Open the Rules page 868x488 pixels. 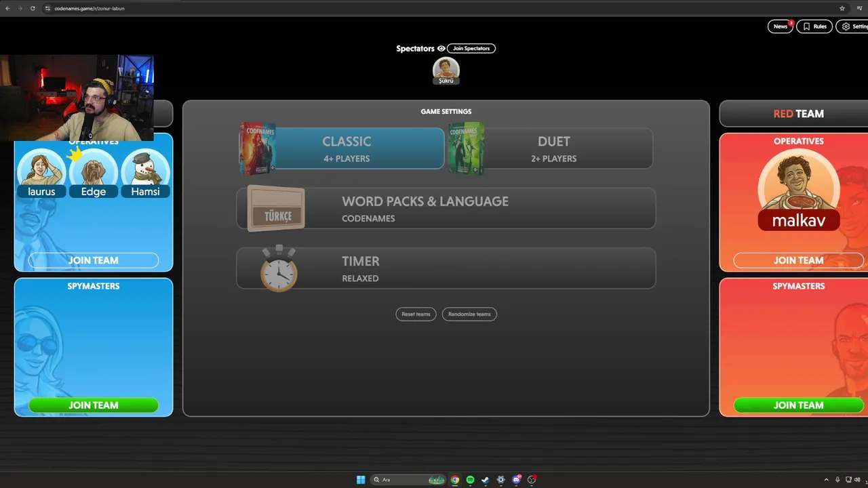814,26
